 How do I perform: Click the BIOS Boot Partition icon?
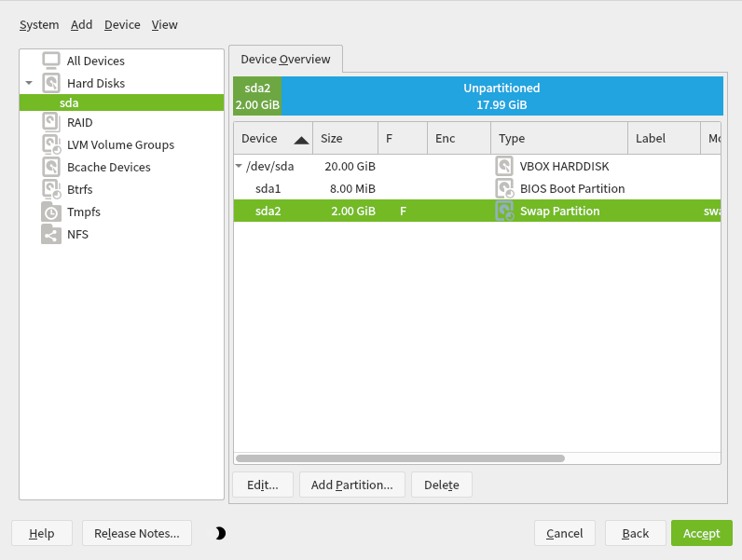point(504,188)
